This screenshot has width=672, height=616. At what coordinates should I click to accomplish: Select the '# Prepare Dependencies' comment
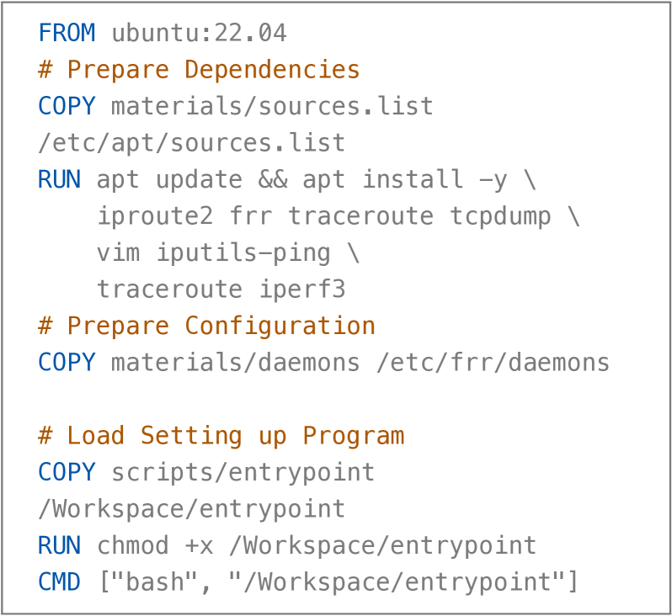point(199,70)
